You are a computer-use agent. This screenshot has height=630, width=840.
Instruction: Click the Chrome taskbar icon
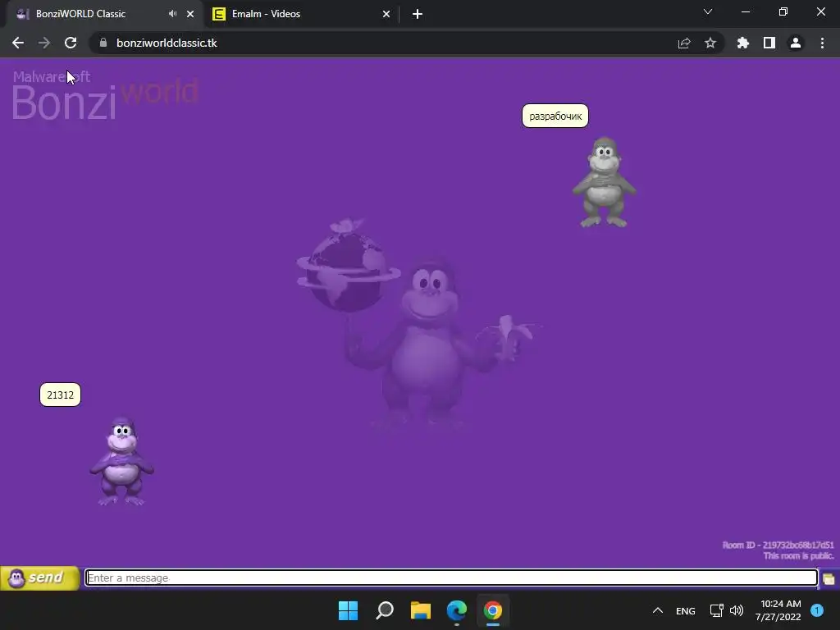pos(493,610)
